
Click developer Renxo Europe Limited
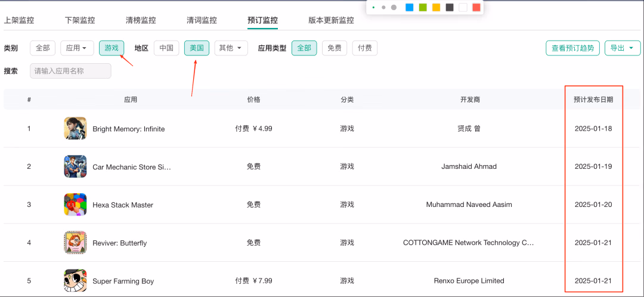coord(469,281)
